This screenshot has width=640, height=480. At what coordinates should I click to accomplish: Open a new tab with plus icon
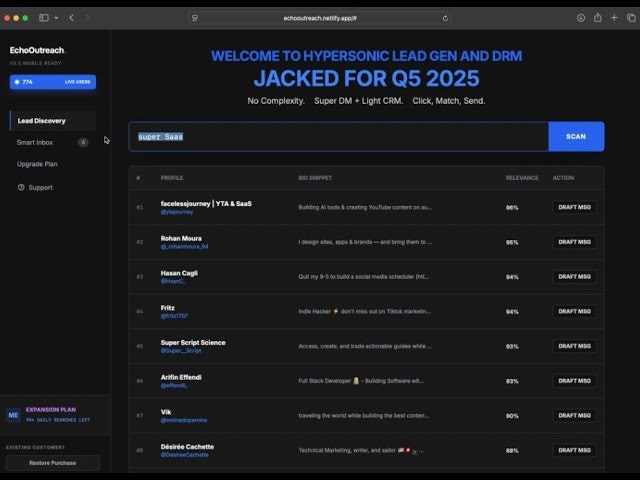[x=614, y=18]
